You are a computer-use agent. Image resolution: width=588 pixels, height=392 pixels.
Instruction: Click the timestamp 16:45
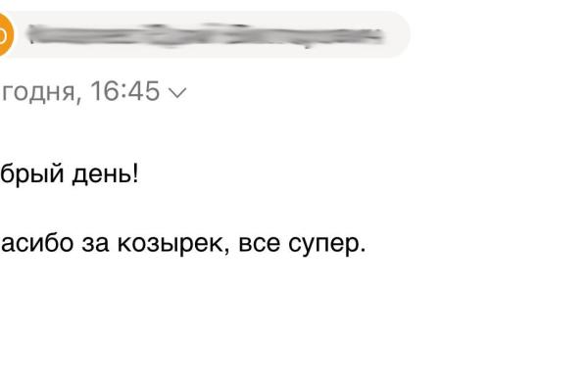click(x=124, y=92)
